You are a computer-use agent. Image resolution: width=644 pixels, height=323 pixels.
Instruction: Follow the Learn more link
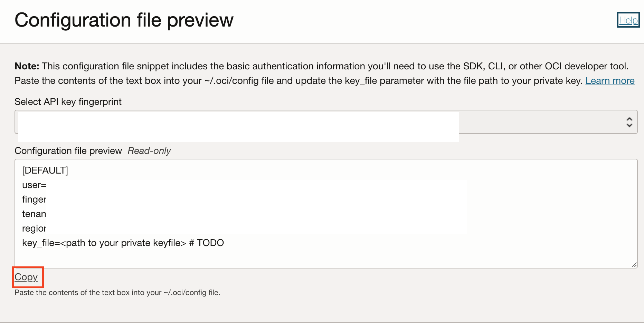[610, 81]
